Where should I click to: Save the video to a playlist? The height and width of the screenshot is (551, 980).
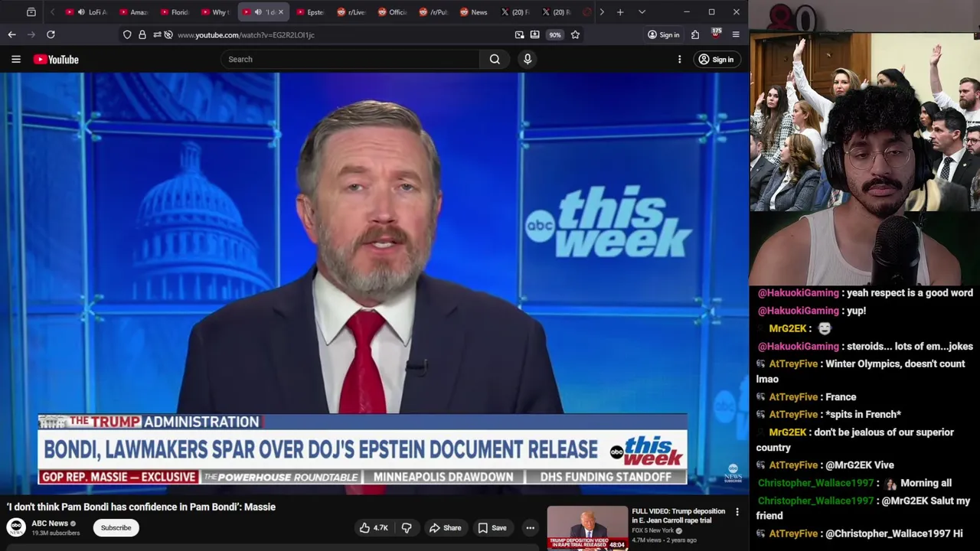(x=492, y=527)
